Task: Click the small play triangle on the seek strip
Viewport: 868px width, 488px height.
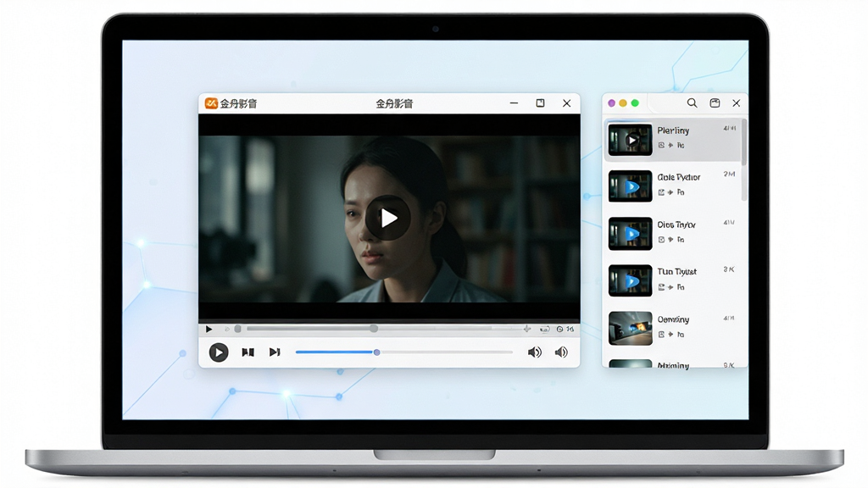Action: [209, 330]
